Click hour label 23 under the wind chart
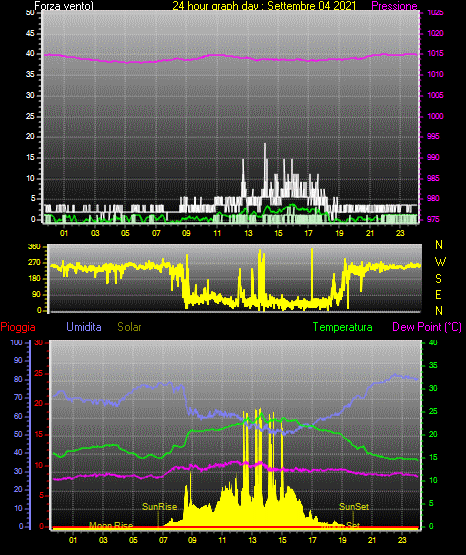Screen dimensions: 466x555 pos(400,233)
